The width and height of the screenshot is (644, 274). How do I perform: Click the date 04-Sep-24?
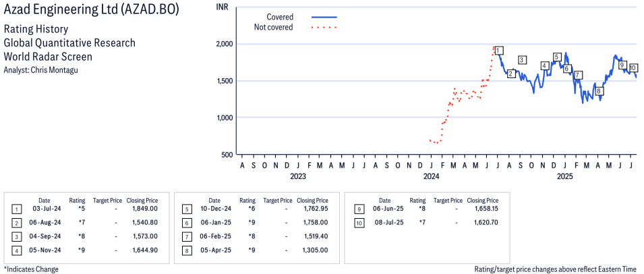tap(45, 236)
